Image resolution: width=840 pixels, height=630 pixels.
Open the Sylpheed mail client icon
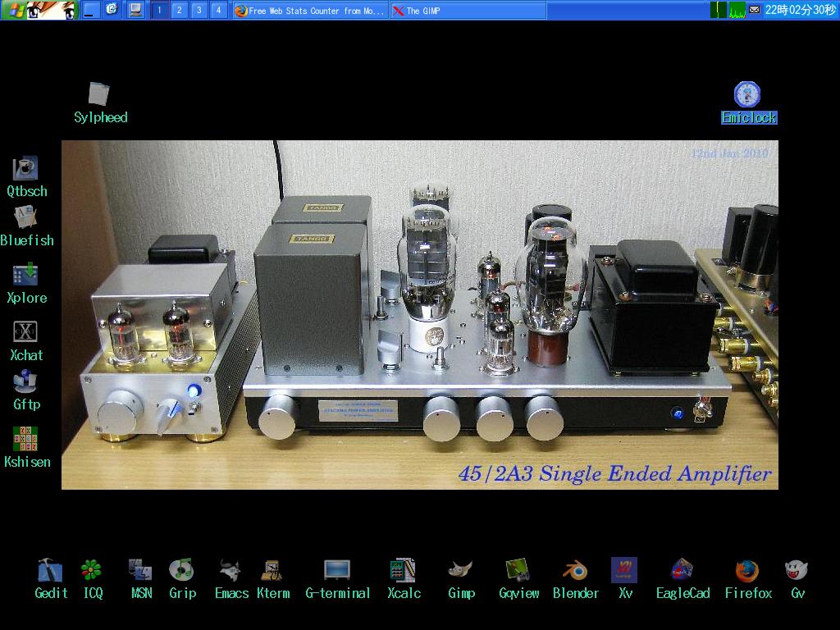pos(99,94)
